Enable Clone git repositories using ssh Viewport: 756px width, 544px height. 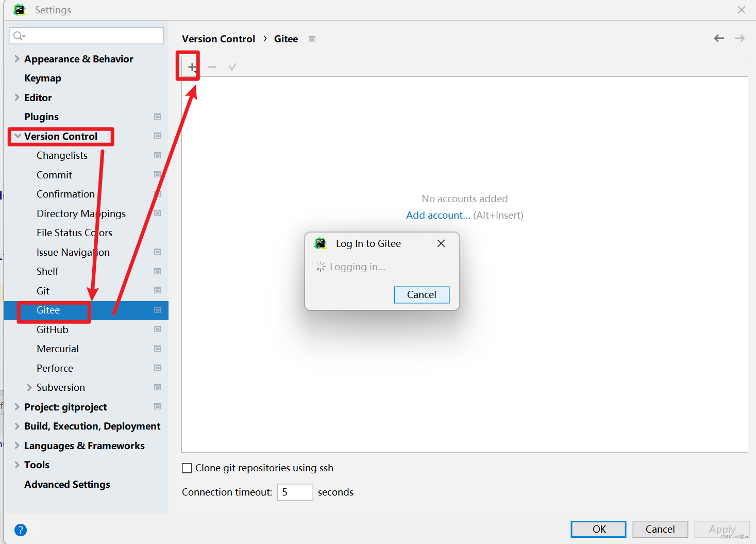tap(187, 468)
